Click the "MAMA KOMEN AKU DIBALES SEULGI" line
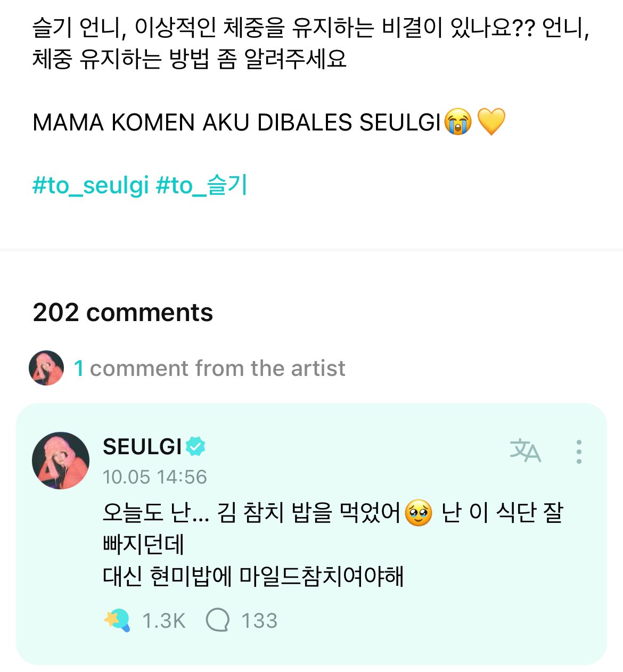 pyautogui.click(x=236, y=122)
